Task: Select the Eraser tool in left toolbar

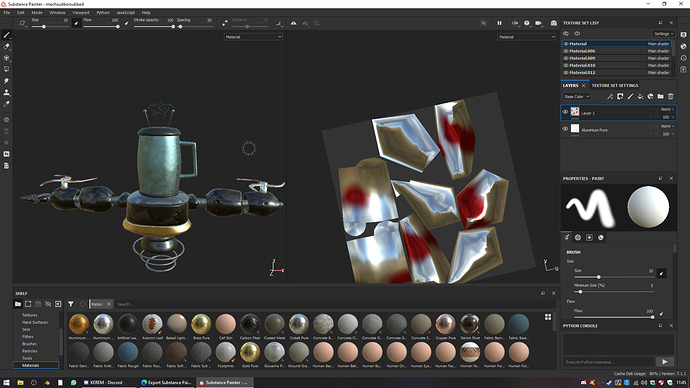Action: tap(7, 46)
